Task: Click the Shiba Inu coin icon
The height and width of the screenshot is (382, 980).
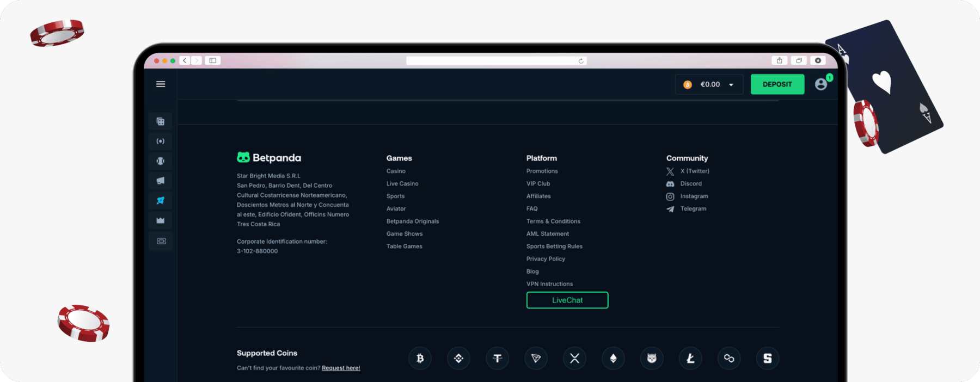Action: pyautogui.click(x=652, y=358)
